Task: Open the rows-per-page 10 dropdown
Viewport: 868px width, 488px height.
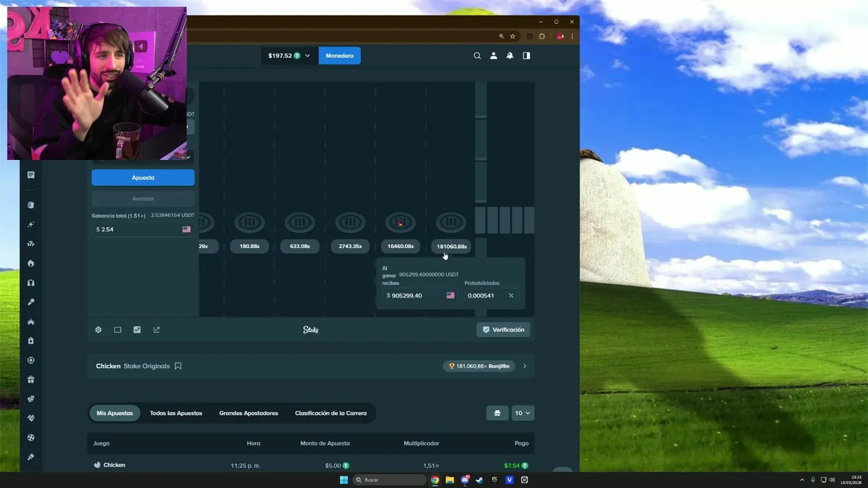Action: pyautogui.click(x=523, y=413)
